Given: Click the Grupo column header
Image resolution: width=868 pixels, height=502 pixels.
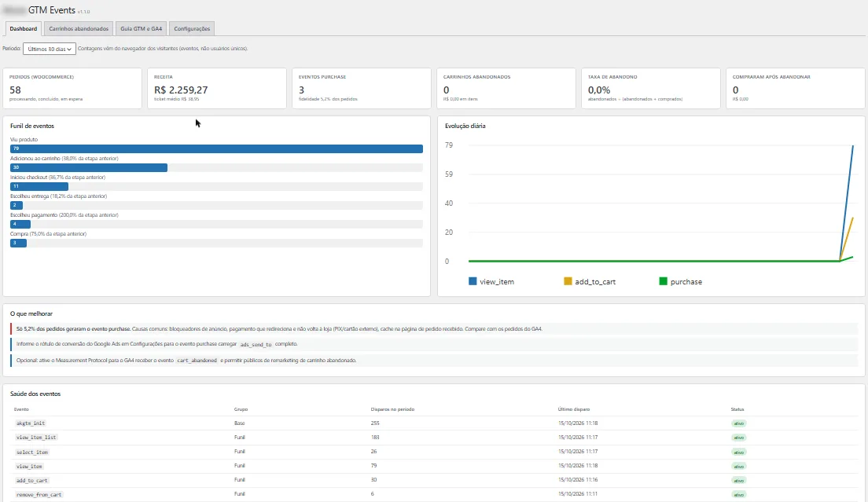Looking at the screenshot, I should [241, 409].
